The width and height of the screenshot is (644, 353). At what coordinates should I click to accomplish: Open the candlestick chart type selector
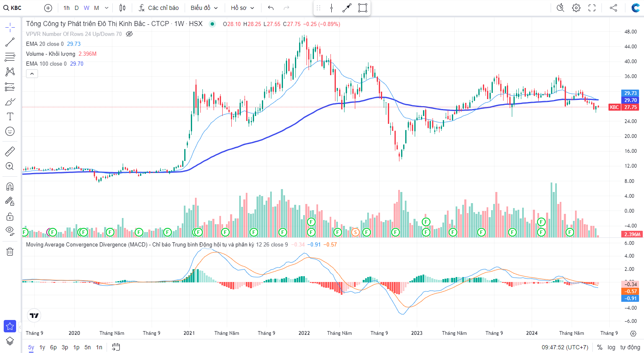(122, 8)
